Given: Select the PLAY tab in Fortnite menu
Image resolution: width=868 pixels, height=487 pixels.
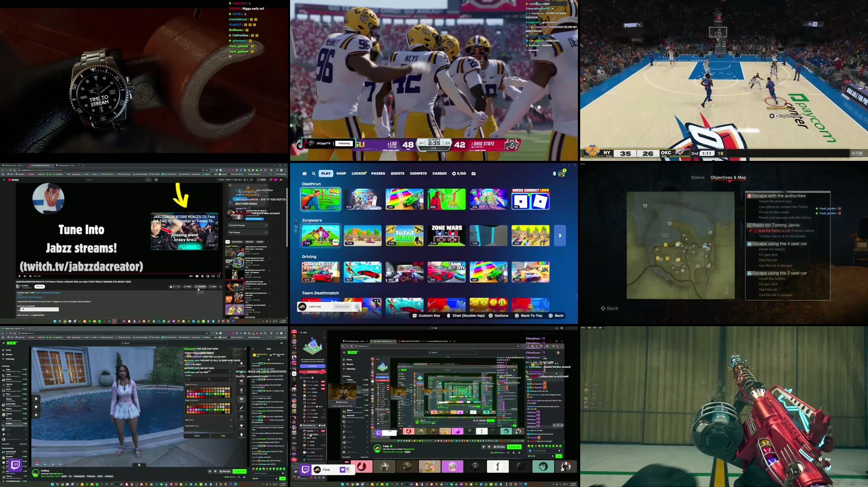Looking at the screenshot, I should pyautogui.click(x=325, y=174).
